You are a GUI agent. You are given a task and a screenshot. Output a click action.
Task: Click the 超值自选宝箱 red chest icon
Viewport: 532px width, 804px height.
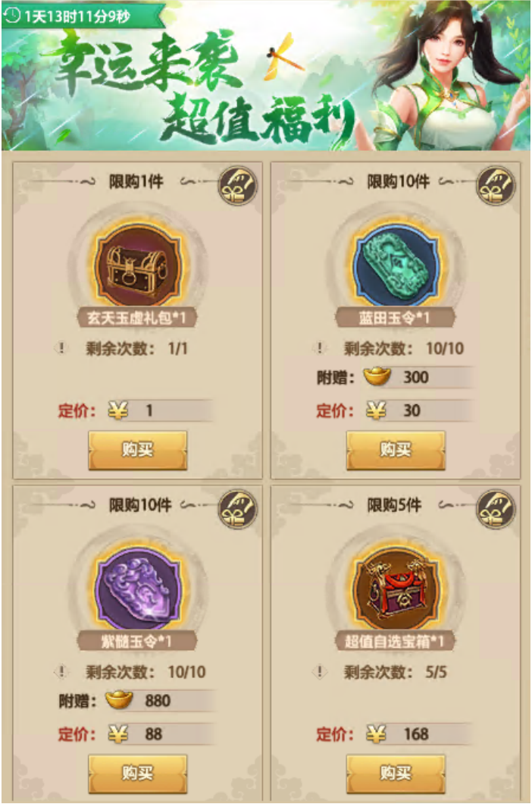tap(395, 588)
